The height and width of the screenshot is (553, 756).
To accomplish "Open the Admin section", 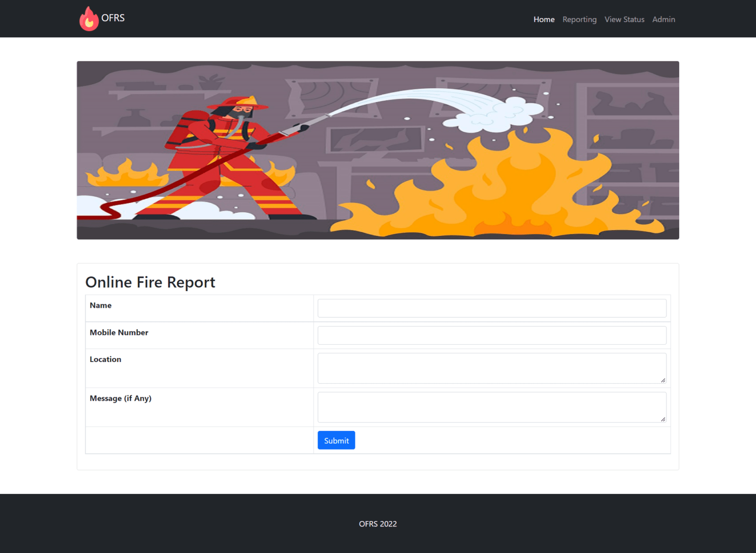I will point(663,19).
